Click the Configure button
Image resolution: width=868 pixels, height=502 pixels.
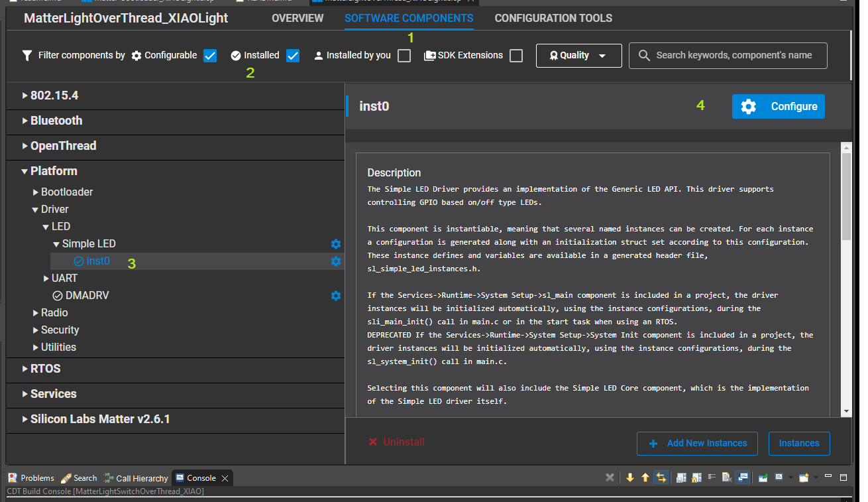[x=778, y=106]
